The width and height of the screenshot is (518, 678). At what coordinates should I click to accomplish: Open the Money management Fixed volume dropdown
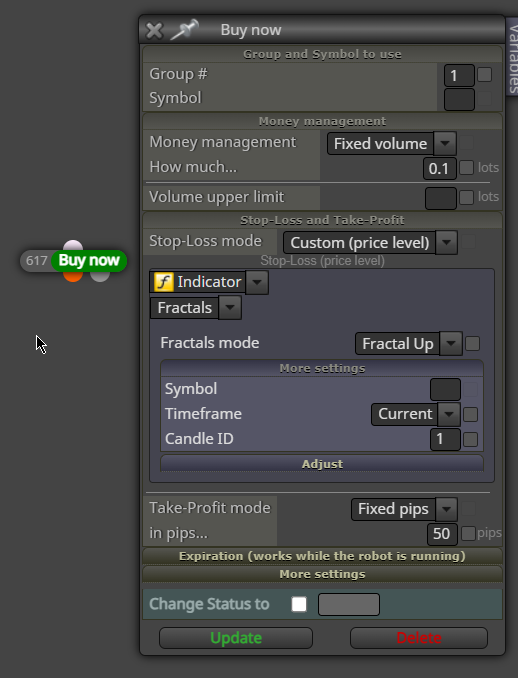coord(392,144)
